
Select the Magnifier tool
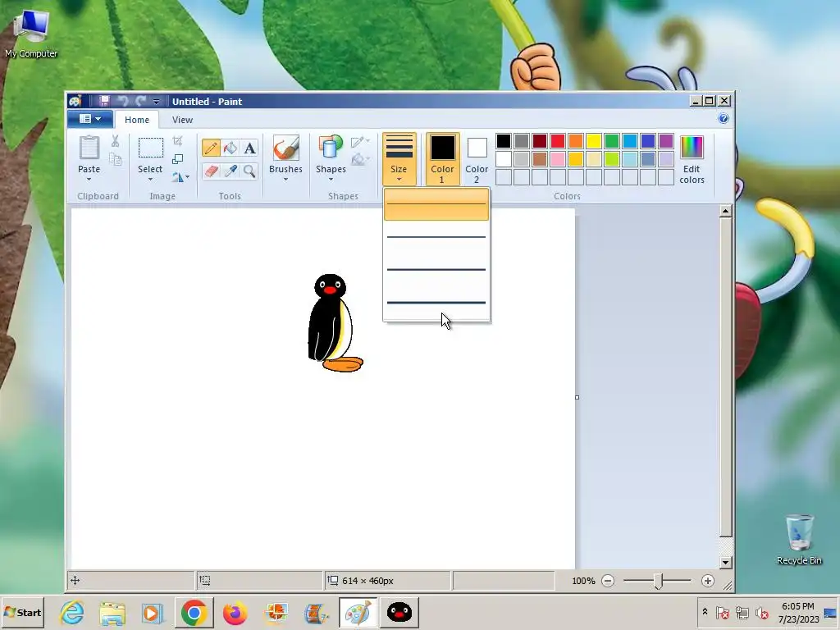pyautogui.click(x=249, y=171)
